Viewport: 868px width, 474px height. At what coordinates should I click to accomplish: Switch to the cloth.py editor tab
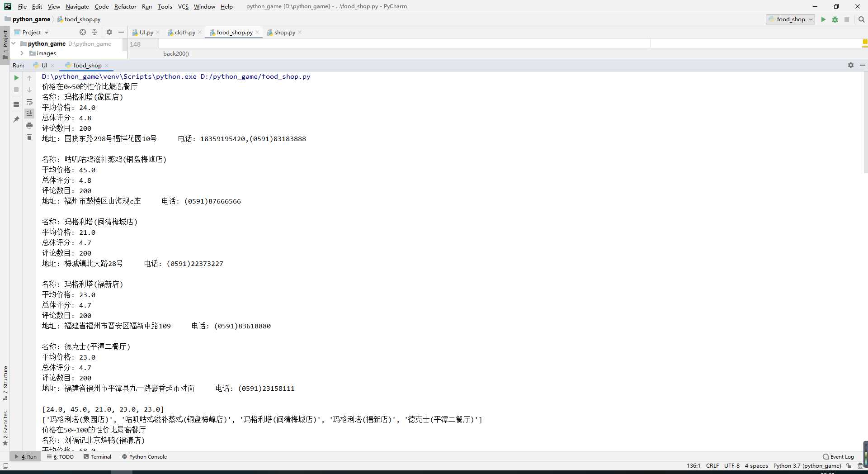click(x=184, y=32)
